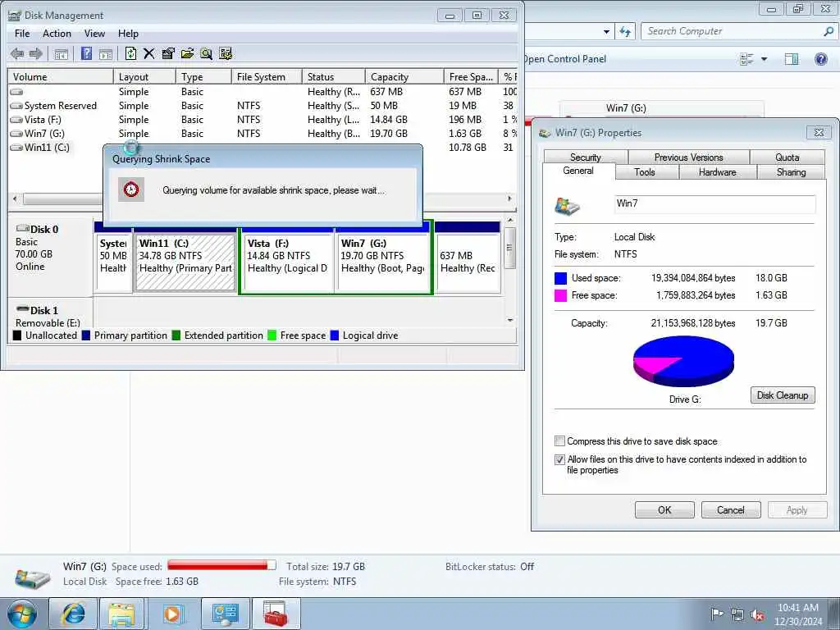The width and height of the screenshot is (840, 630).
Task: Click the Forward arrow in Disk Management toolbar
Action: [36, 53]
